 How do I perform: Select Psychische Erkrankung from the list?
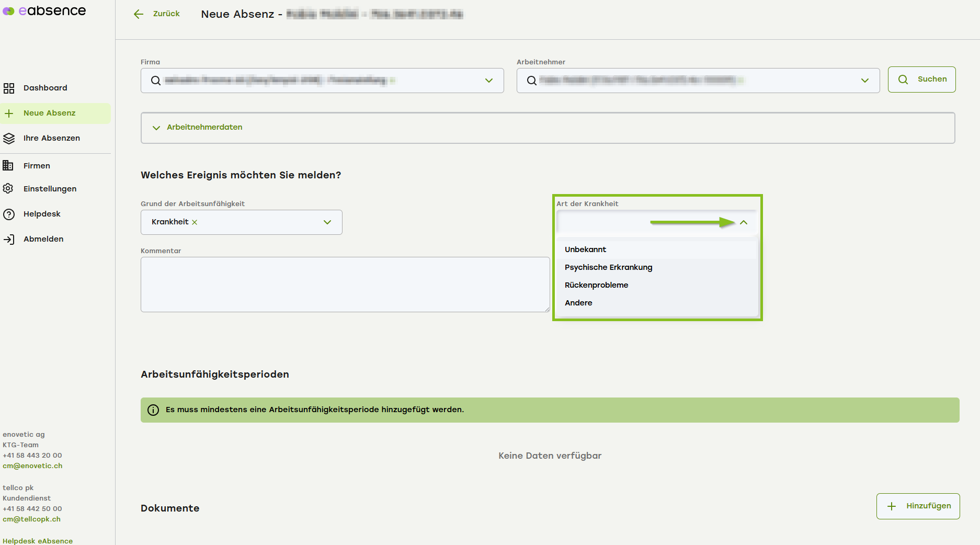(608, 267)
